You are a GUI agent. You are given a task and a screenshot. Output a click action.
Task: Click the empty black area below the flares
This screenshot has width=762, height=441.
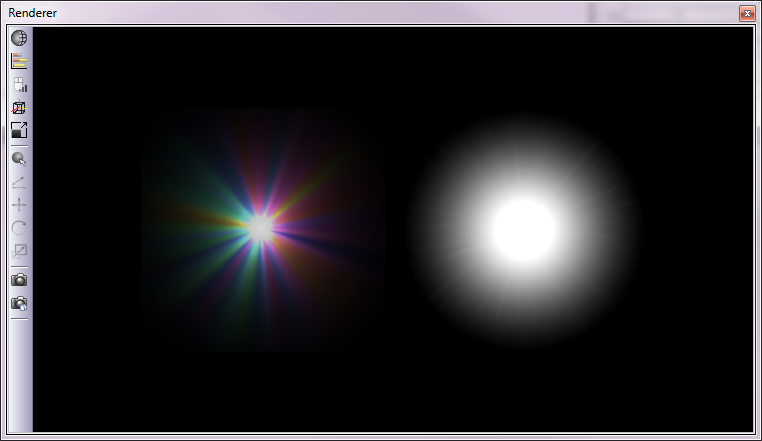coord(400,395)
